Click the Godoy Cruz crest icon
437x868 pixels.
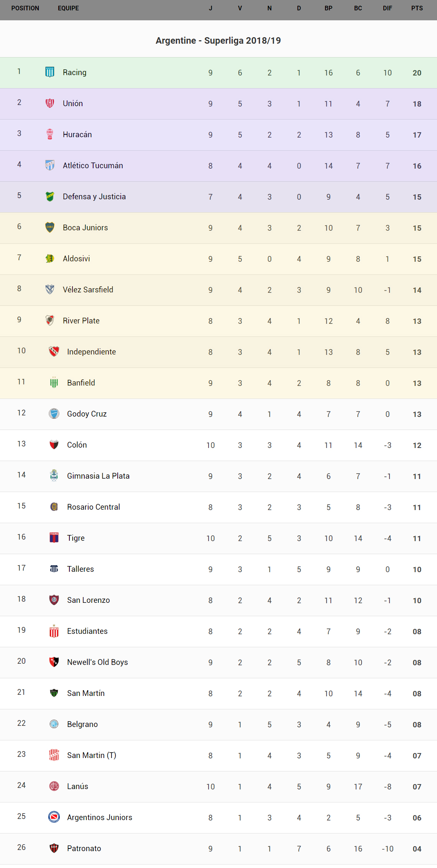tap(54, 413)
